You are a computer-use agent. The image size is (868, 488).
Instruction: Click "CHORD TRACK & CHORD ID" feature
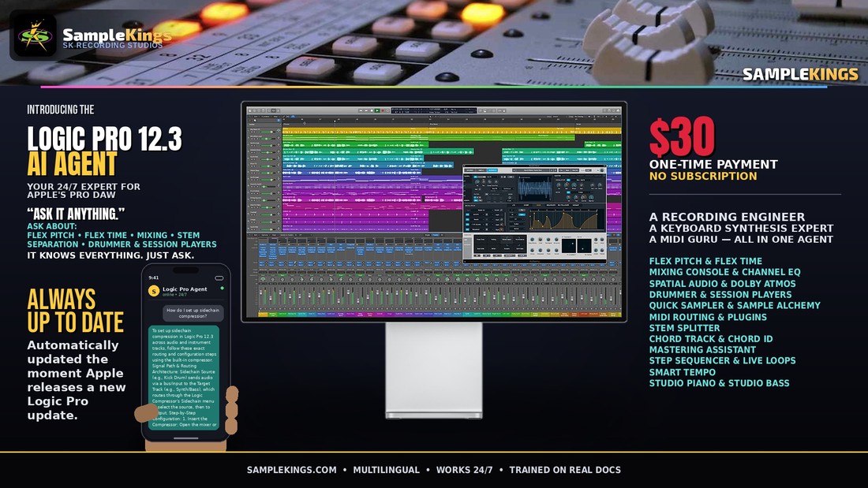point(711,339)
